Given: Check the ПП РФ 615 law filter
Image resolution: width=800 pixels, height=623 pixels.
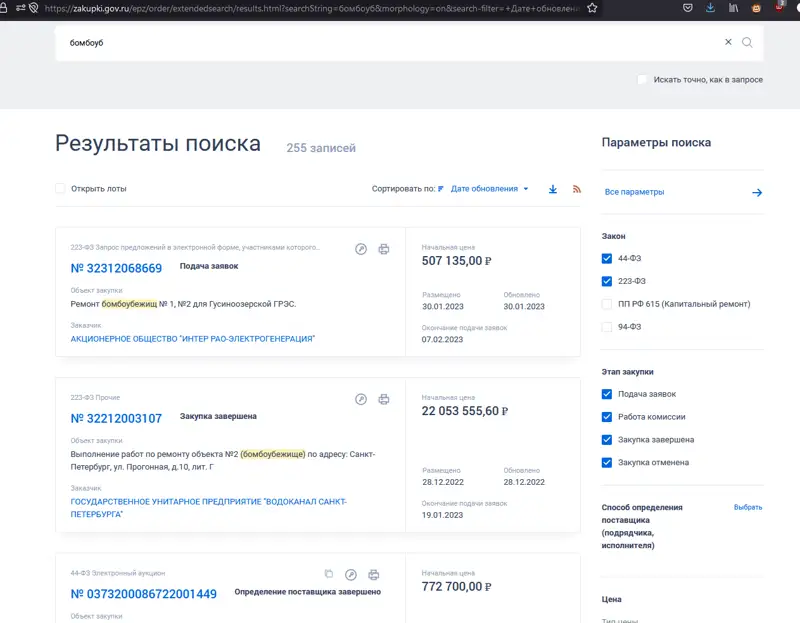Looking at the screenshot, I should (607, 304).
